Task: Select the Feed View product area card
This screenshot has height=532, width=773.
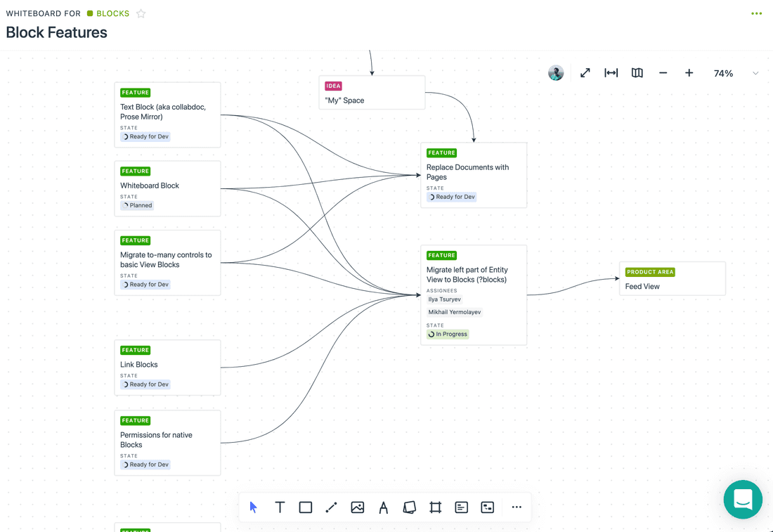Action: (672, 279)
